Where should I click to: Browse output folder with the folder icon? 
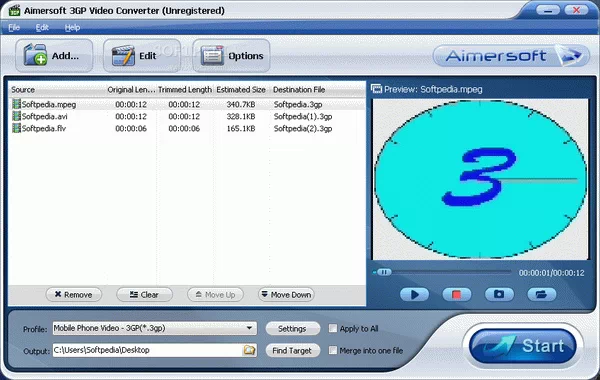(x=249, y=350)
